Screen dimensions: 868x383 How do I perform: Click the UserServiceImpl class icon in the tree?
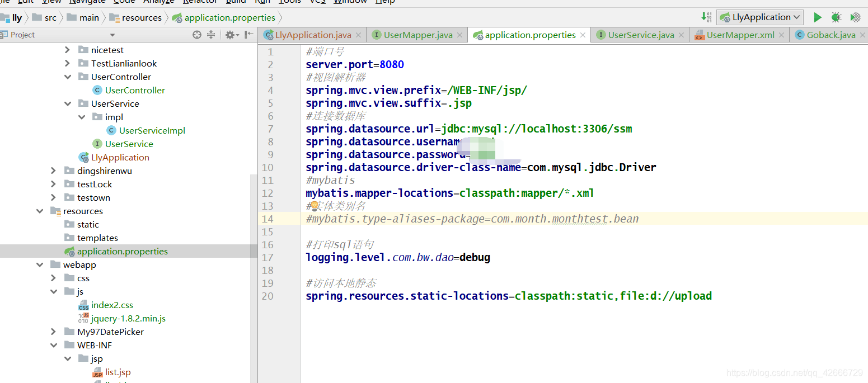click(111, 130)
